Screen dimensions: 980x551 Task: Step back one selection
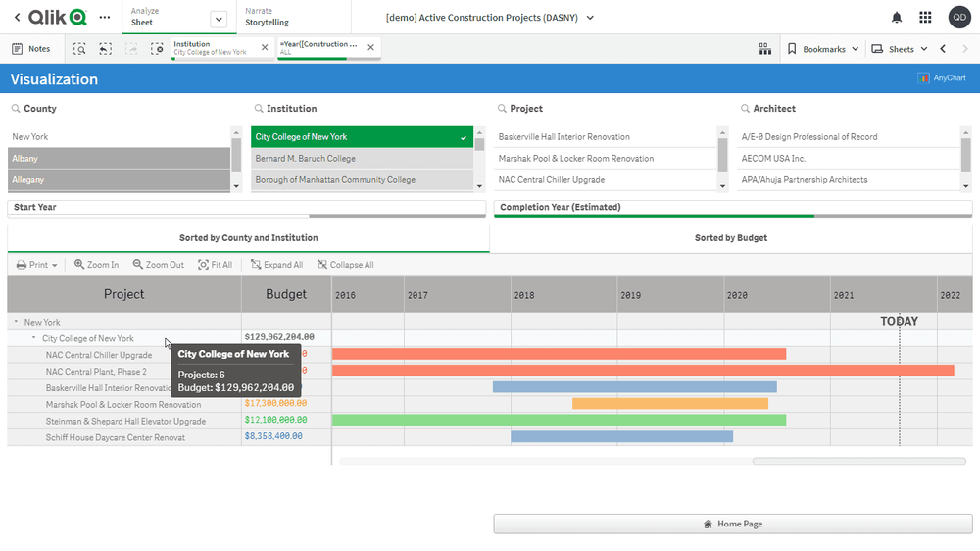click(x=105, y=49)
